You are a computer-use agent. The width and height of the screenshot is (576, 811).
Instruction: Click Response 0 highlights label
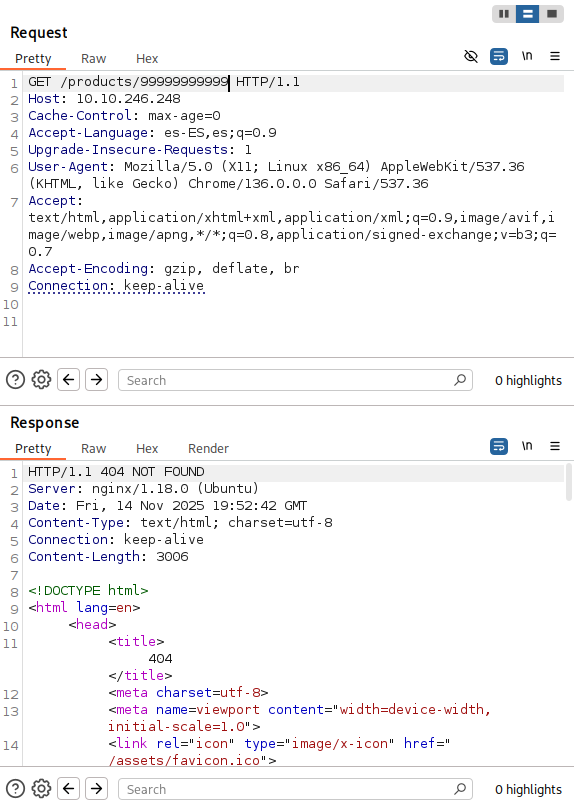[x=528, y=790]
